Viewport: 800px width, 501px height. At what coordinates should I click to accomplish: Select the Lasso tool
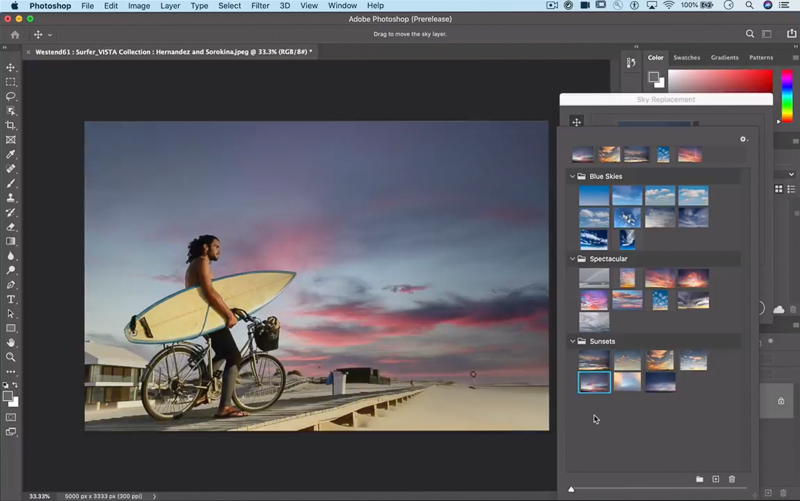coord(11,97)
